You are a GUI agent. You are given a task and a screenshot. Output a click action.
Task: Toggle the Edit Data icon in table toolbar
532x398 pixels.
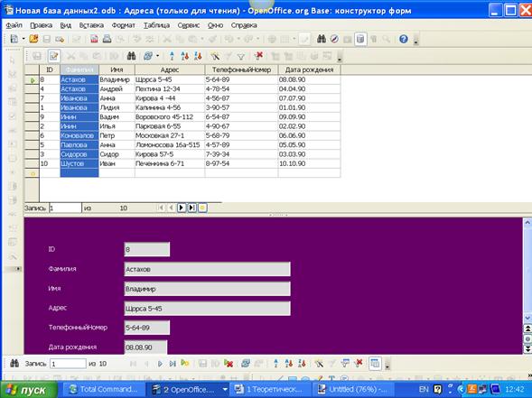[x=53, y=56]
